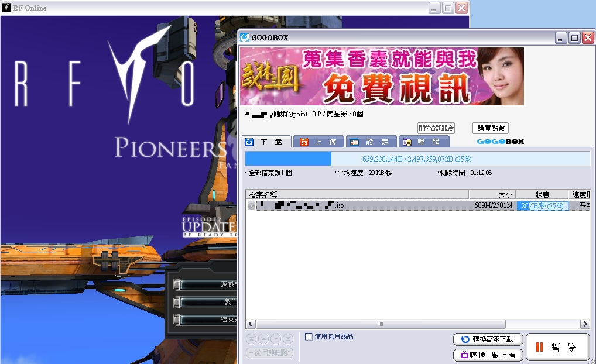Click the download tab's blue arrow icon

click(249, 142)
